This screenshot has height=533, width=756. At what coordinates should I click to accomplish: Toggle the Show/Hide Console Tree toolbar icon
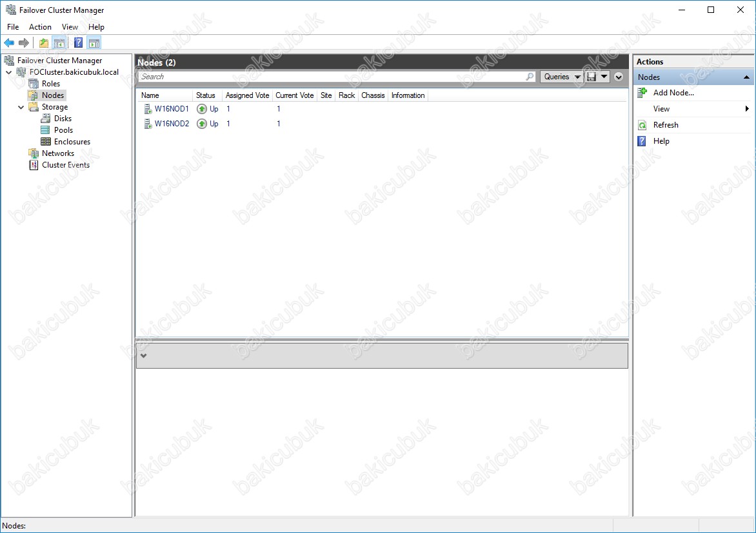(59, 43)
